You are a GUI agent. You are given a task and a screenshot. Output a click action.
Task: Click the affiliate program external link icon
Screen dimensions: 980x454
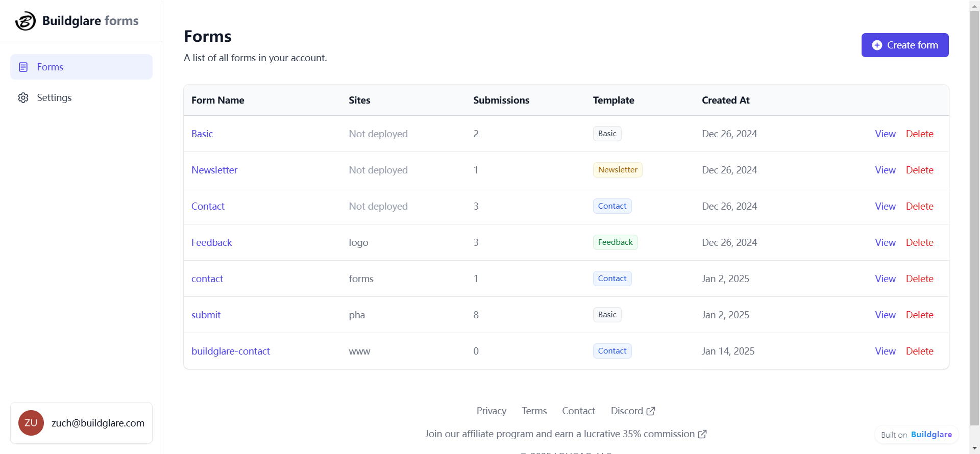point(702,434)
